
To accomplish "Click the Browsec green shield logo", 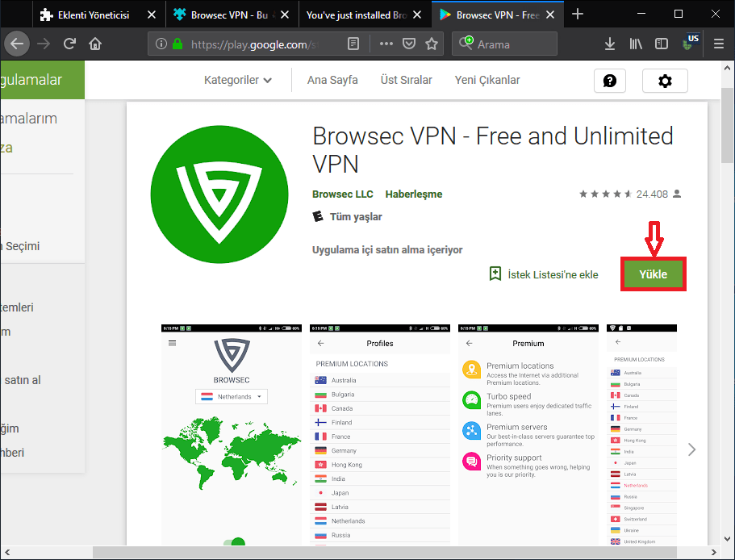I will (x=219, y=194).
